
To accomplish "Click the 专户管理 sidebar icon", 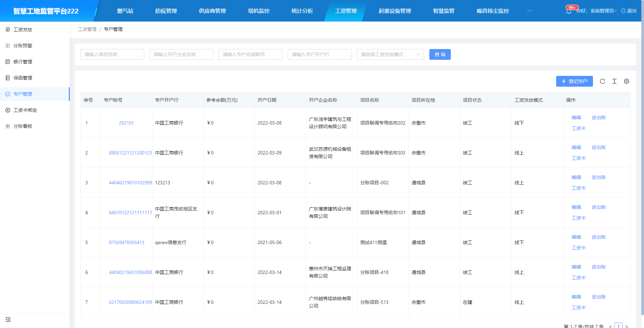I will [x=8, y=94].
